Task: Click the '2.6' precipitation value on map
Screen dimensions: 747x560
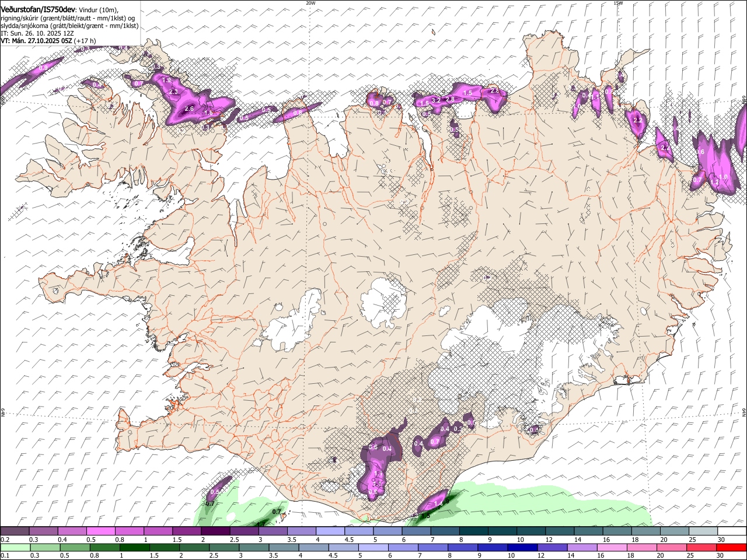Action: click(x=189, y=108)
